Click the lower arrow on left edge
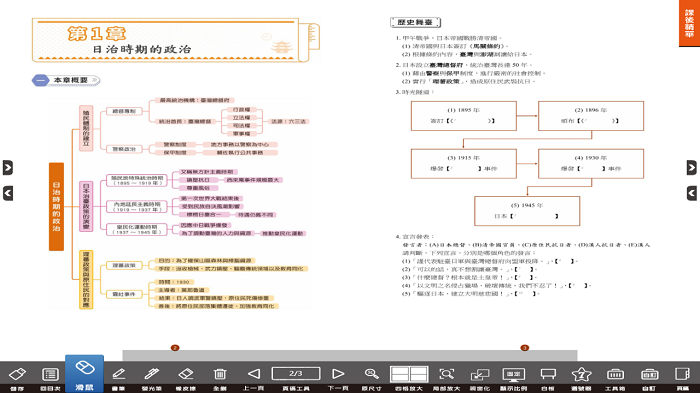Image resolution: width=700 pixels, height=393 pixels. [8, 193]
